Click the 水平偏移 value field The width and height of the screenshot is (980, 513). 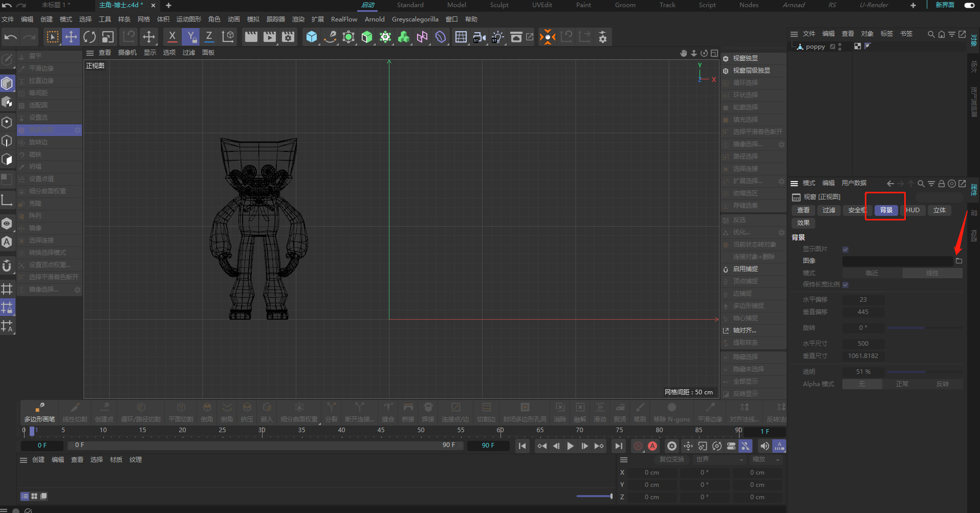(x=863, y=300)
